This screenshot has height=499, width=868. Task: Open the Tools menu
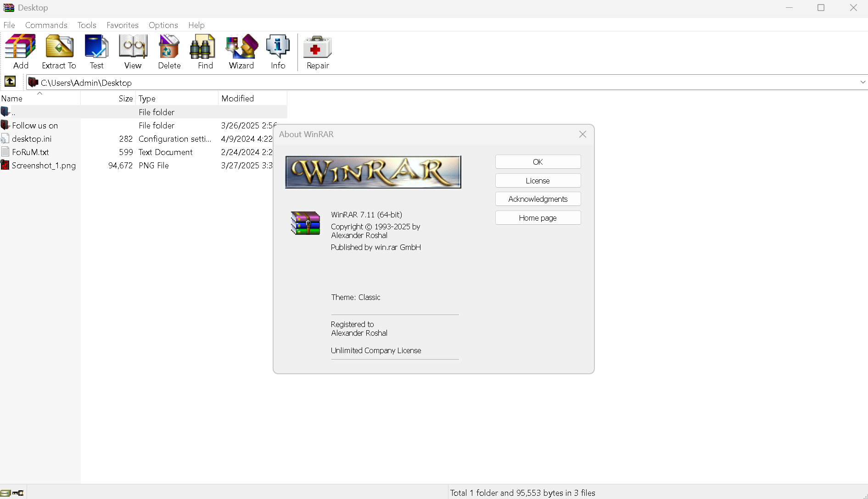point(87,25)
